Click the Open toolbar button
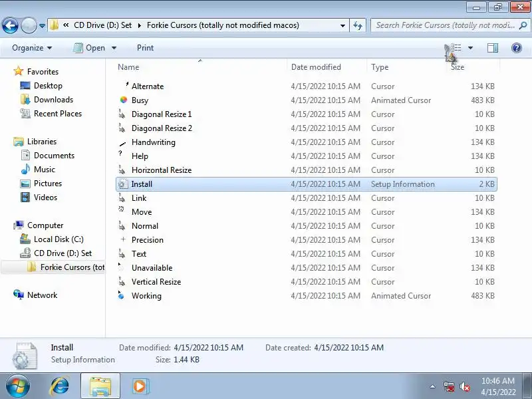The image size is (532, 399). coord(90,48)
